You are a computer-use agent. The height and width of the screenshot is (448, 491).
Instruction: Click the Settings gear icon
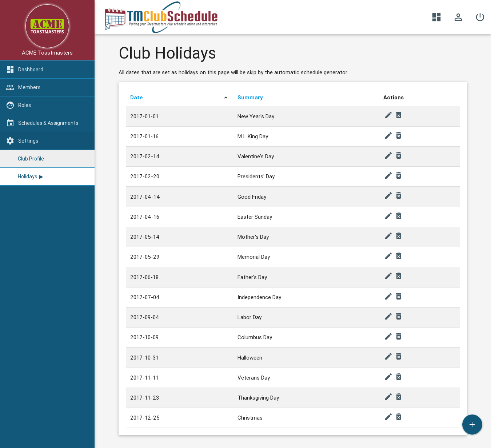[x=10, y=141]
